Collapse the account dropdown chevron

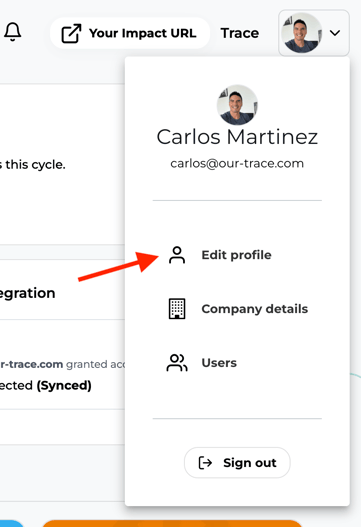(335, 33)
